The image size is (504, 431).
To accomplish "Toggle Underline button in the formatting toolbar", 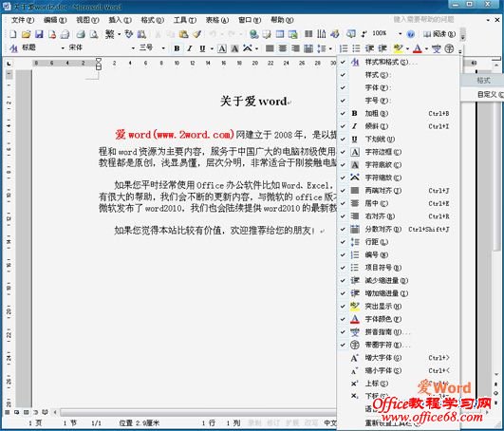I will coord(202,48).
